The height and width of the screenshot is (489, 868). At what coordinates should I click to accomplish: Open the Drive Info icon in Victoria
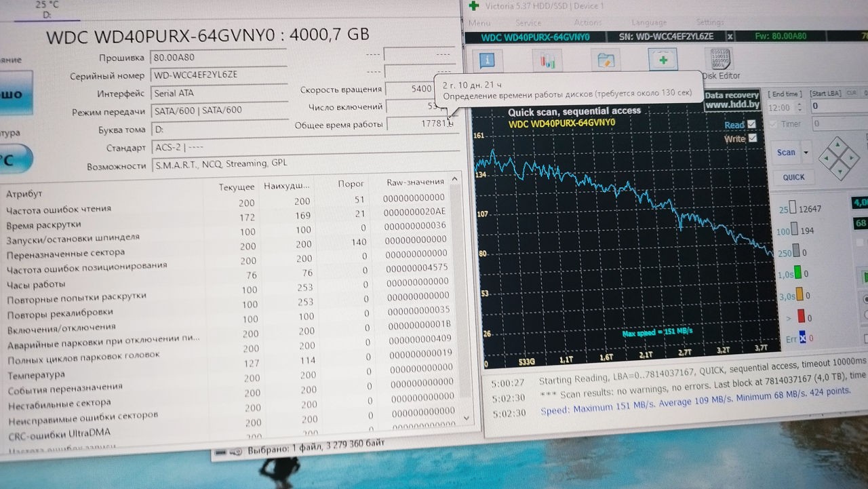(486, 61)
